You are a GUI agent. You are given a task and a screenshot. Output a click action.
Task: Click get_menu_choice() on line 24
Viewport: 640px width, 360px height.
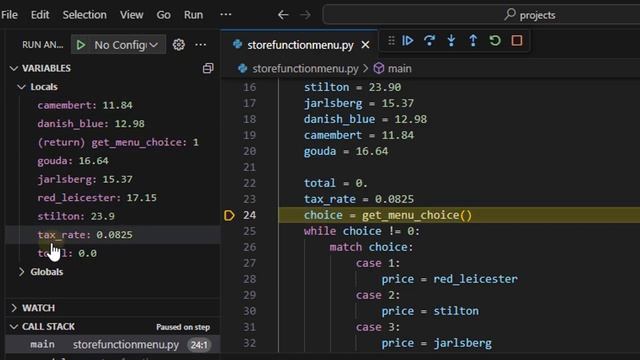pos(417,215)
